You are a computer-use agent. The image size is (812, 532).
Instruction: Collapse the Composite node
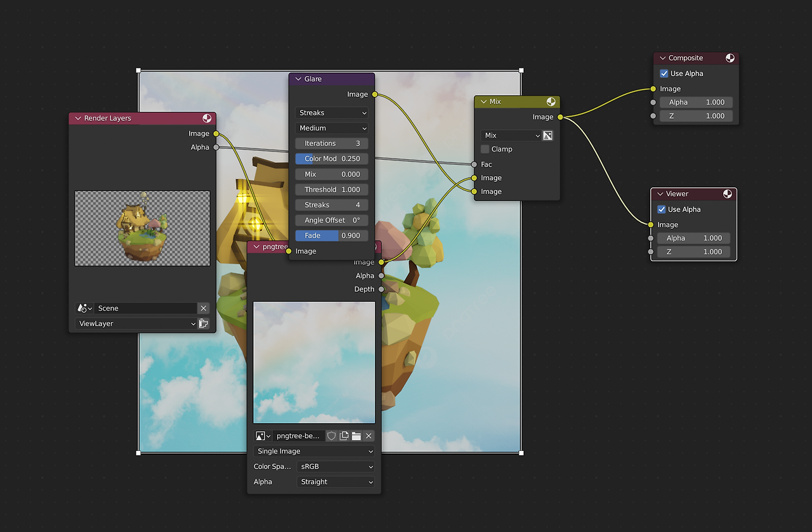(663, 58)
